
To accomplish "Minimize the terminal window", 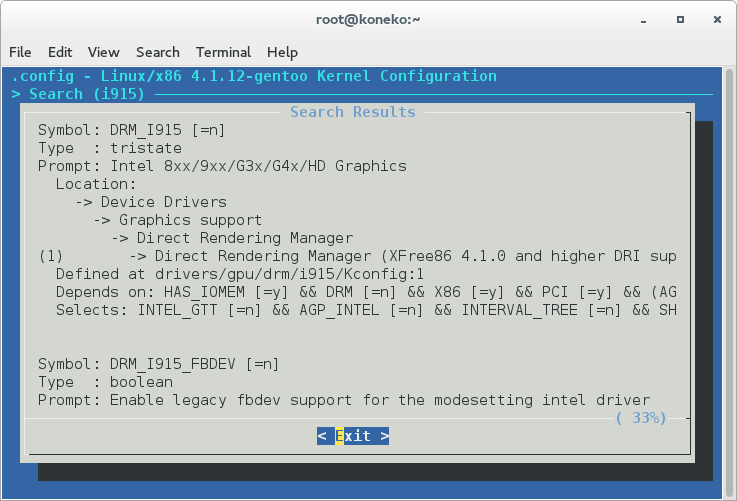I will coord(643,20).
